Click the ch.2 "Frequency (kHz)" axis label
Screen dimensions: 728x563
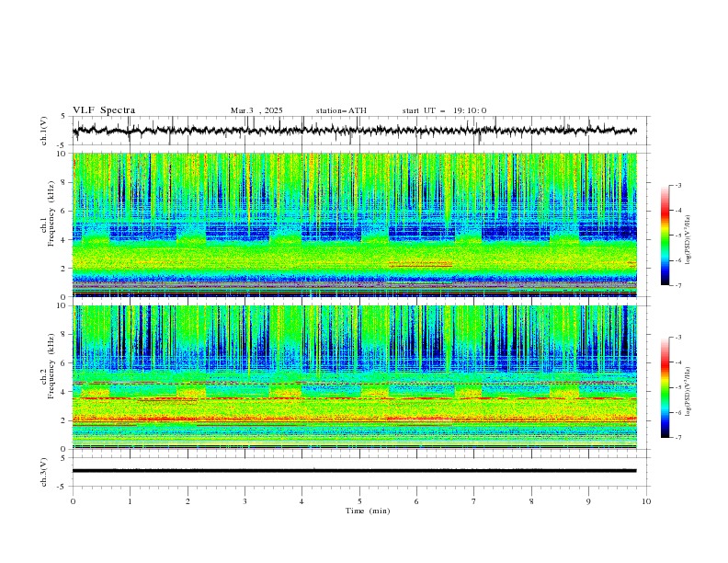click(51, 365)
